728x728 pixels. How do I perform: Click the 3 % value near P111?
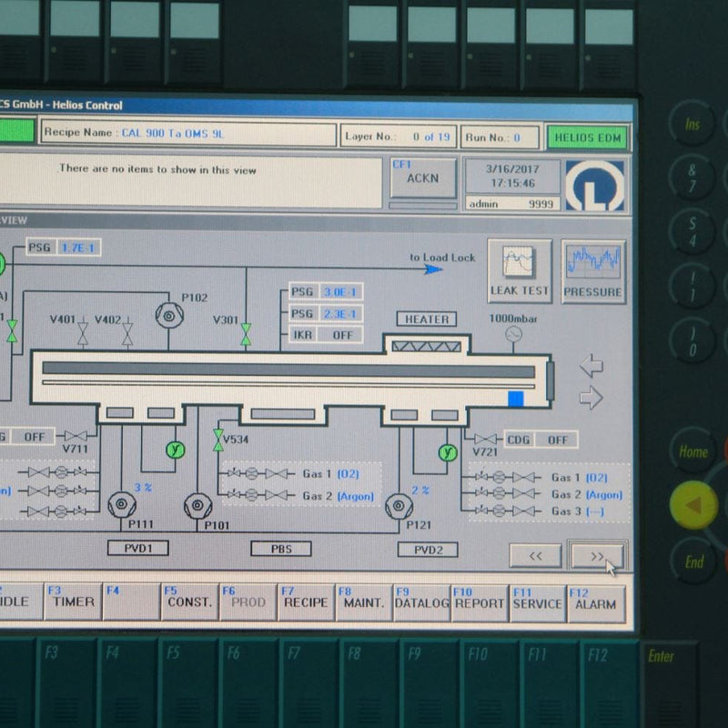143,488
